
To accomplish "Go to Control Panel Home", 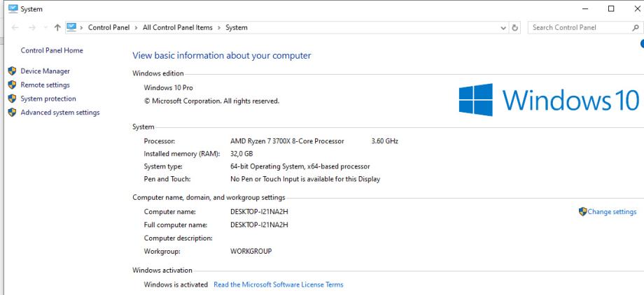I will 52,51.
